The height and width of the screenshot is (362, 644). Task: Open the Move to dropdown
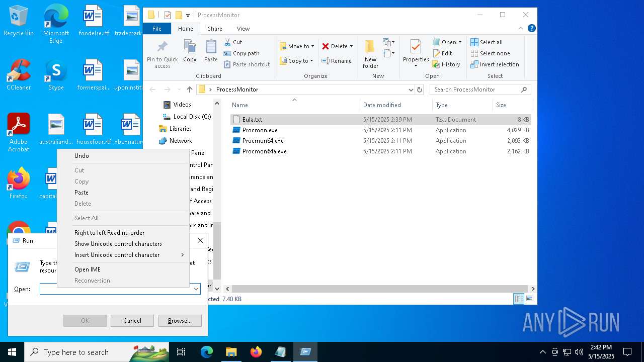(x=297, y=46)
